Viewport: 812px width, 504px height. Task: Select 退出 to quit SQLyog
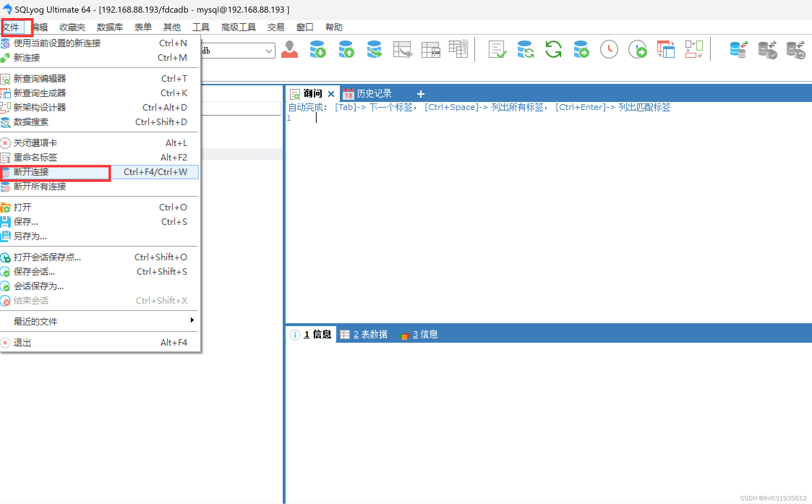[22, 342]
